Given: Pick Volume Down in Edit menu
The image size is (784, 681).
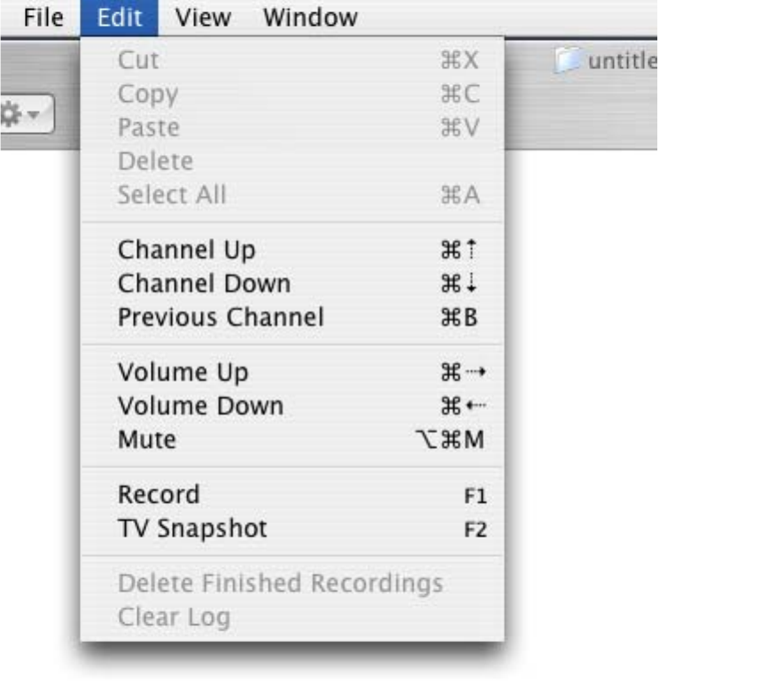Looking at the screenshot, I should (x=200, y=406).
